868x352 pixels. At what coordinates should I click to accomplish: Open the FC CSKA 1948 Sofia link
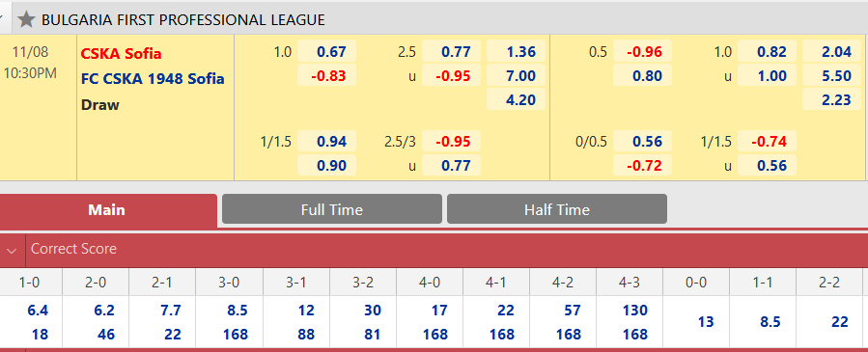pyautogui.click(x=153, y=78)
